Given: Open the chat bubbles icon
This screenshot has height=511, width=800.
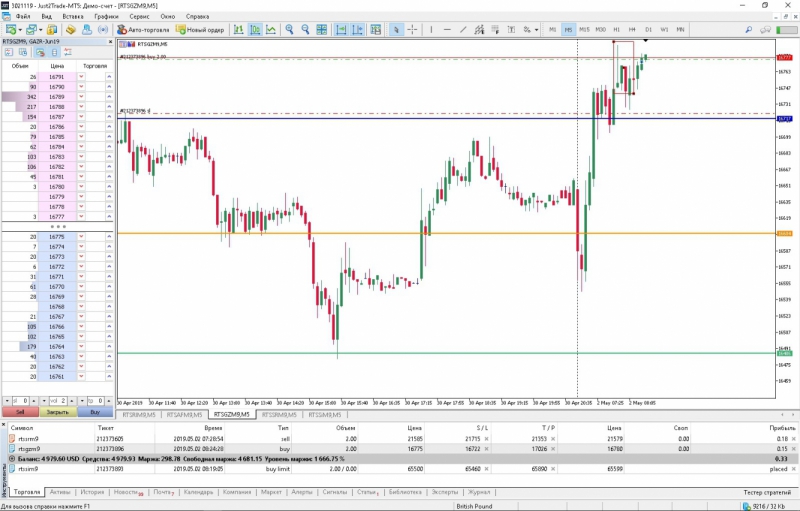Looking at the screenshot, I should 765,30.
